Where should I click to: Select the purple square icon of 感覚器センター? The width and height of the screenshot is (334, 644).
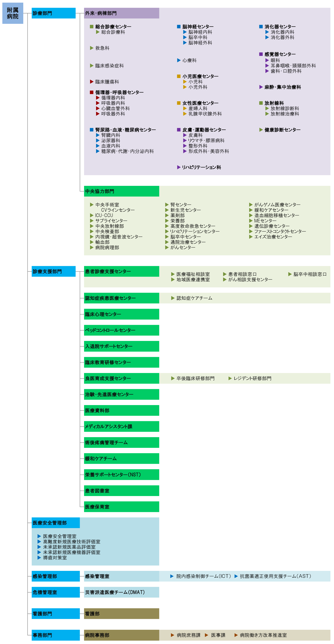click(261, 54)
